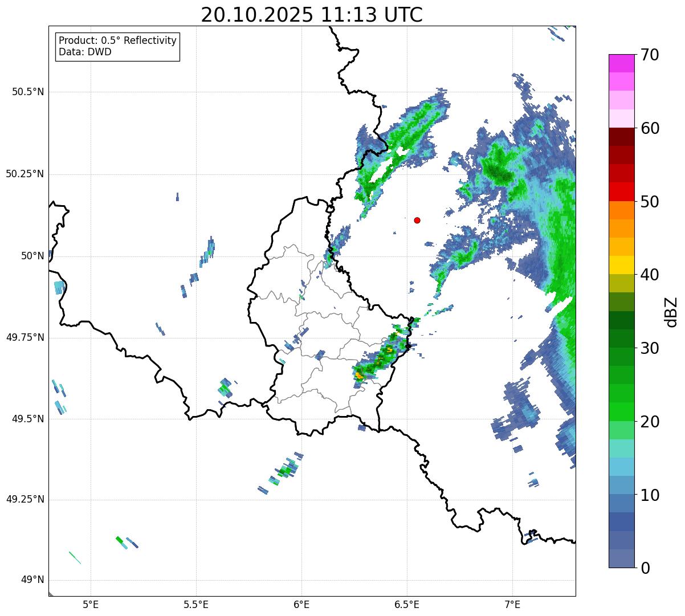This screenshot has height=616, width=685.
Task: Click the latitude label 49.75°N
Action: point(25,337)
